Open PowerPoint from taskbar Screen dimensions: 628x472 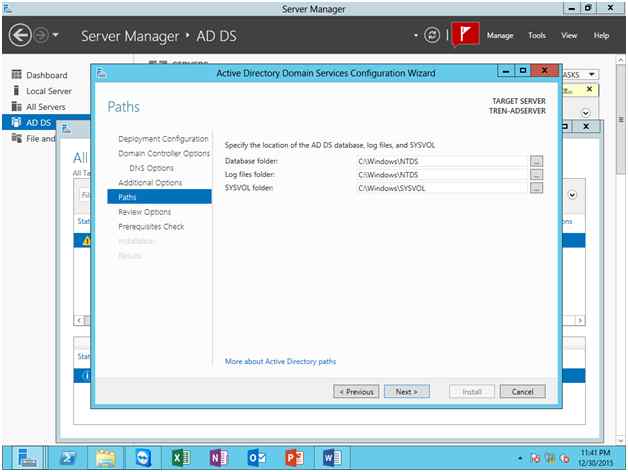pos(294,458)
